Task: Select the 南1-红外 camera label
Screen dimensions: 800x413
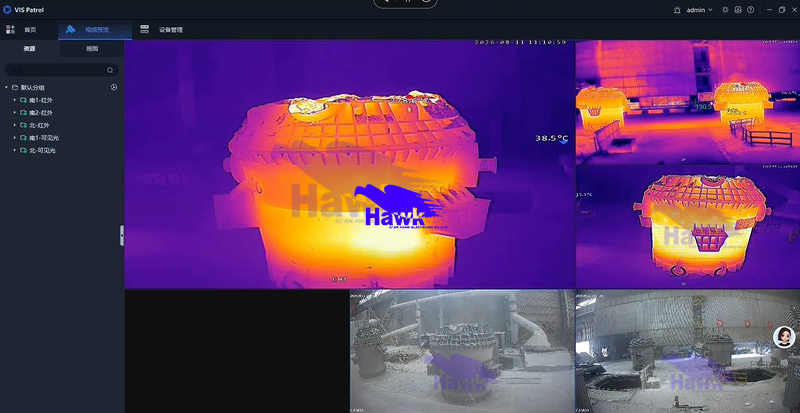Action: pos(41,100)
